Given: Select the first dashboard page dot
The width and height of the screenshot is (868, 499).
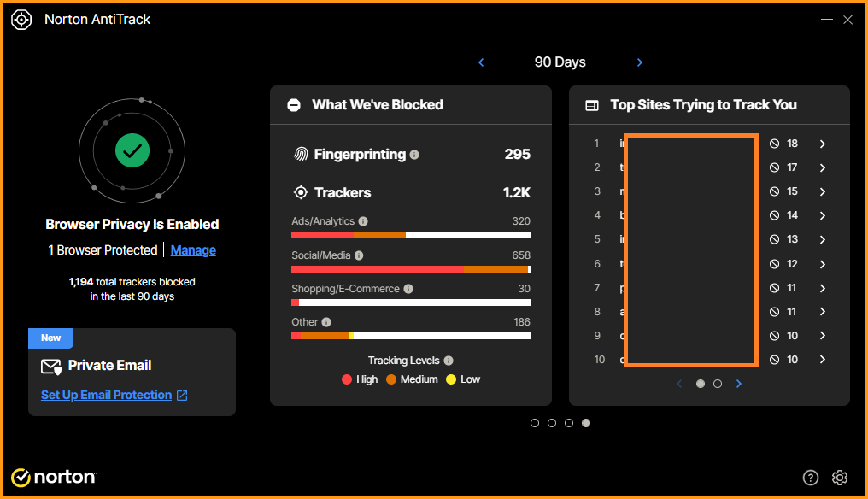Looking at the screenshot, I should point(535,423).
